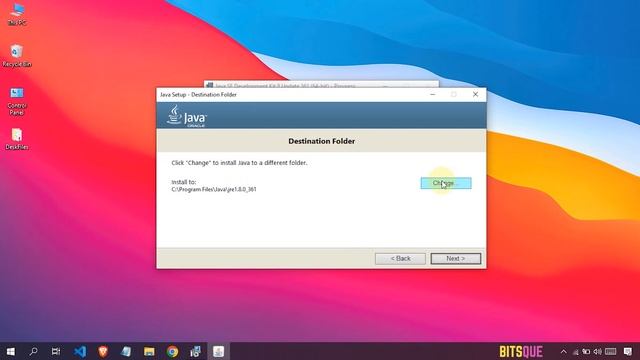This screenshot has height=360, width=640.
Task: Click the Next > button
Action: 456,259
